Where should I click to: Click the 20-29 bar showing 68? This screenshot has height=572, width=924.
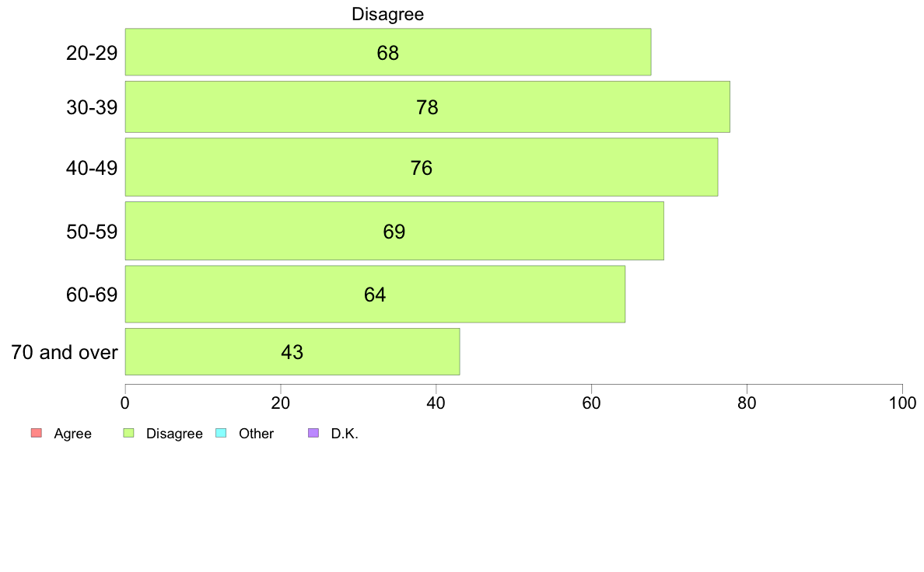point(388,52)
